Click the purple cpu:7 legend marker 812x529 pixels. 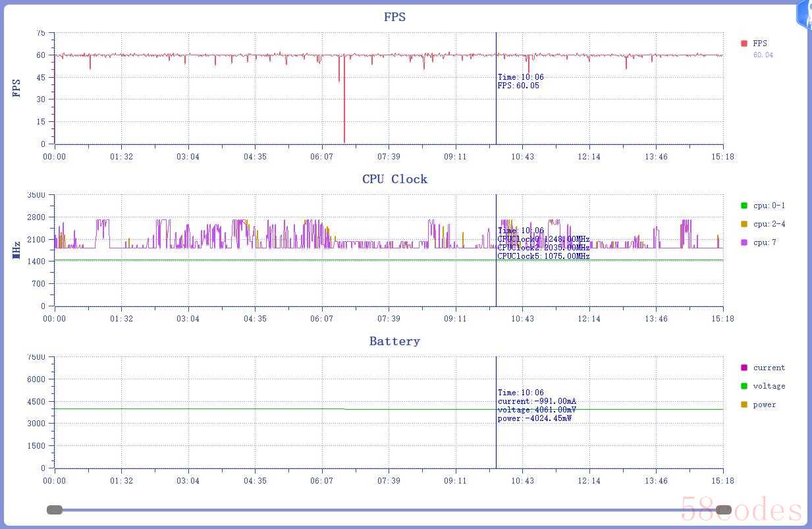pyautogui.click(x=744, y=242)
